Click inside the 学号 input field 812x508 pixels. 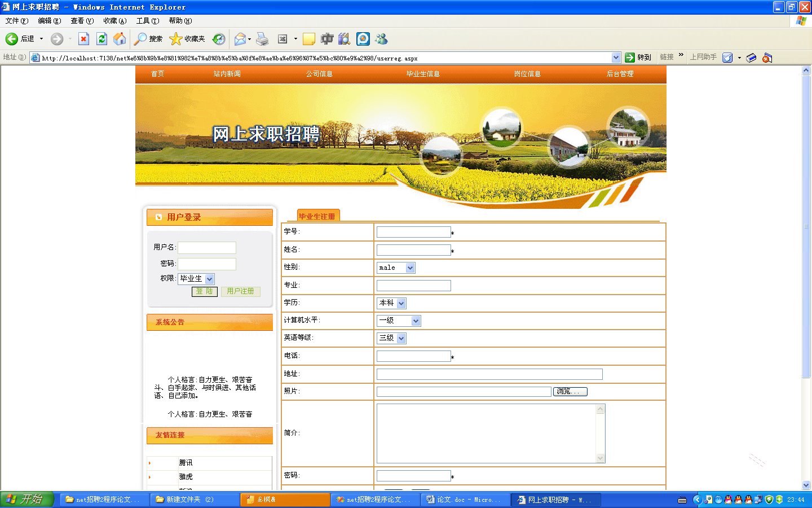point(413,231)
